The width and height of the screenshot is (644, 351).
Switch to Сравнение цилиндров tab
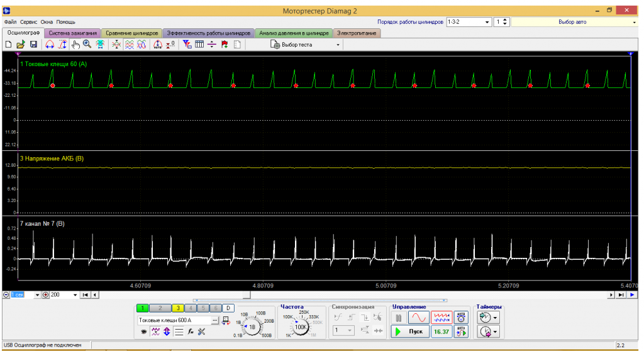tap(132, 33)
